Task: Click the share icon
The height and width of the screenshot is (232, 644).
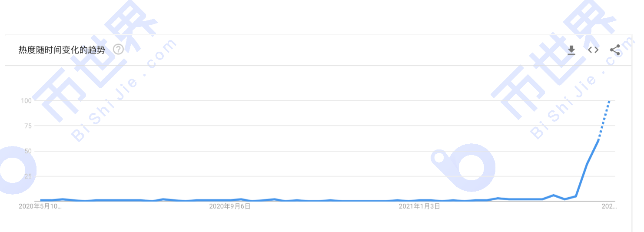Action: (x=615, y=50)
